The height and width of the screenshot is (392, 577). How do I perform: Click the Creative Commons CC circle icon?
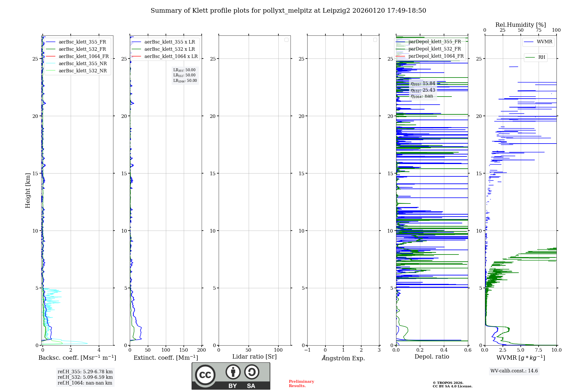205,375
